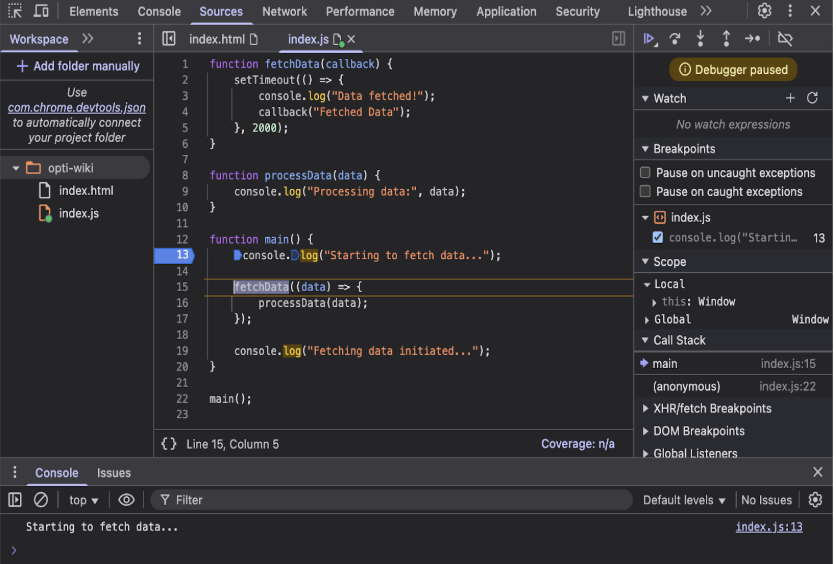
Task: Select (anonymous) frame in call stack
Action: click(x=735, y=386)
